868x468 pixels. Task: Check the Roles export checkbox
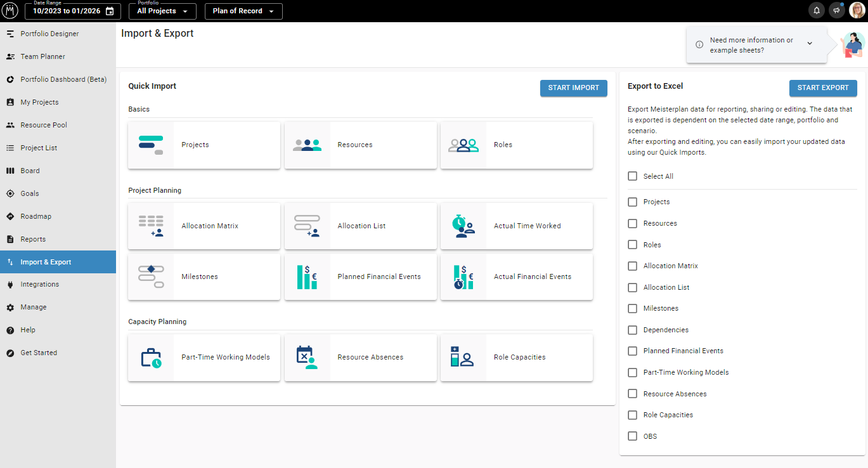coord(632,245)
